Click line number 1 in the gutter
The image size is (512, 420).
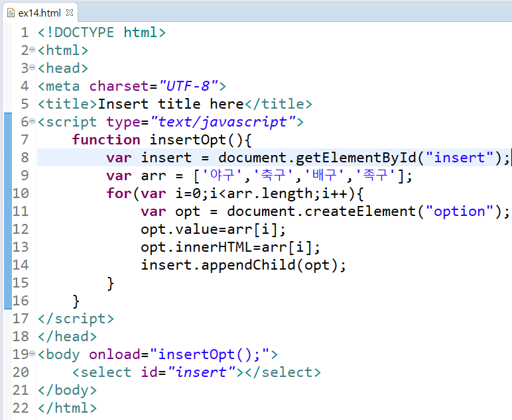25,32
